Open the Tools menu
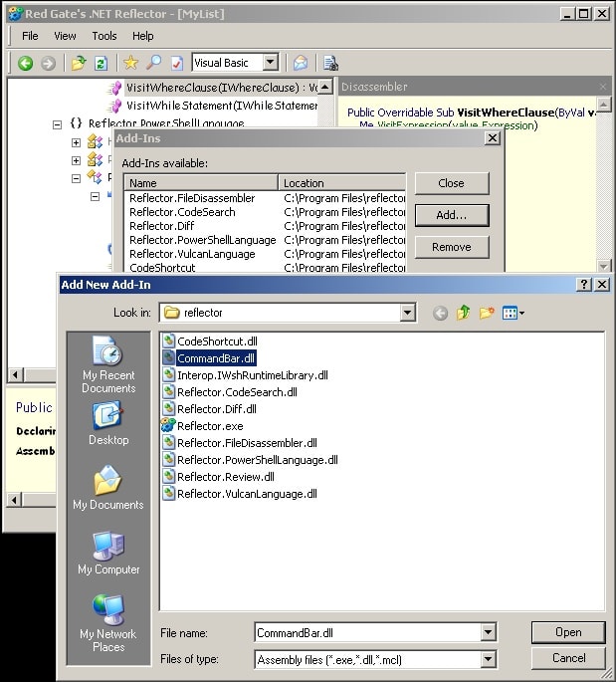Screen dimensions: 616x682 tap(104, 36)
